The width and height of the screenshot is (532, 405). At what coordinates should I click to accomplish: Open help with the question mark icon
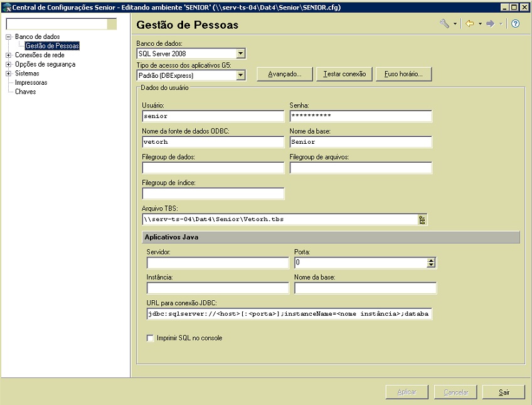[x=516, y=24]
